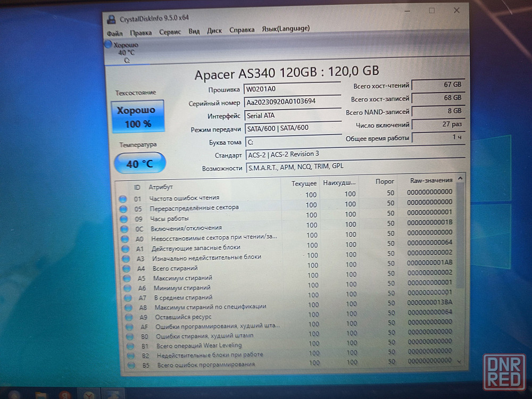
Task: Click the Общее время работы value 1 ч
Action: pos(438,137)
